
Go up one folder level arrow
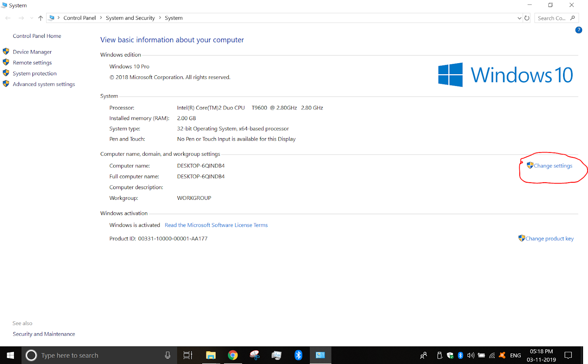(40, 18)
